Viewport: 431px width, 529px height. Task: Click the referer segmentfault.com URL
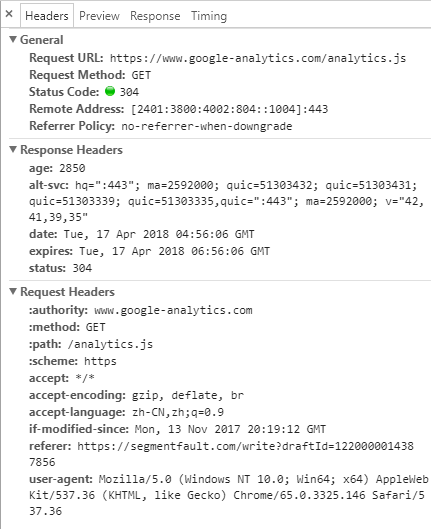point(221,454)
